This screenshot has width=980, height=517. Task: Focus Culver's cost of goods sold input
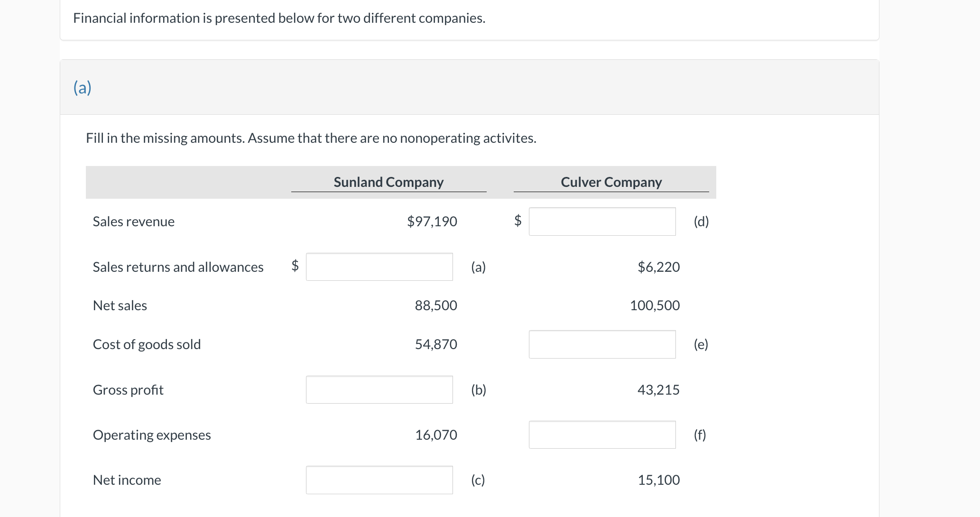(602, 344)
